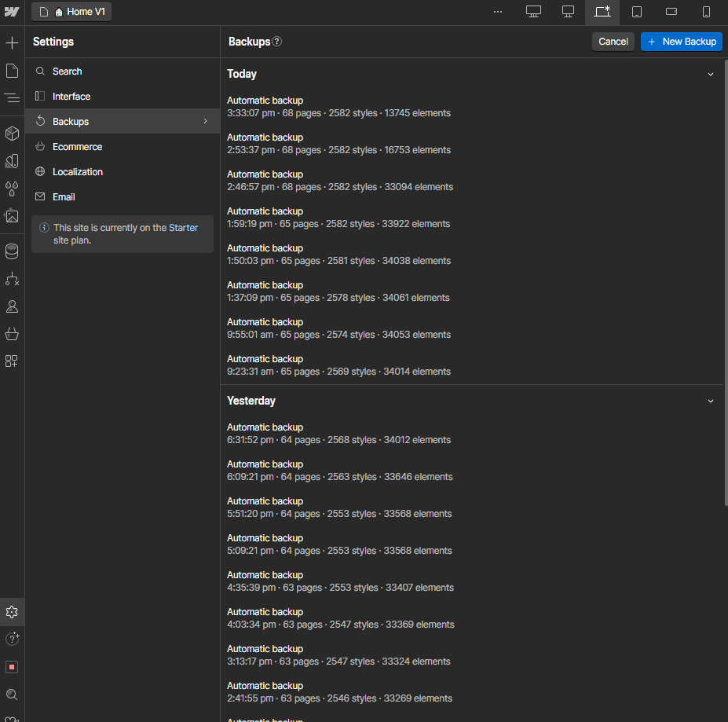Screen dimensions: 728x722
Task: Open the Add Elements panel
Action: pyautogui.click(x=12, y=42)
